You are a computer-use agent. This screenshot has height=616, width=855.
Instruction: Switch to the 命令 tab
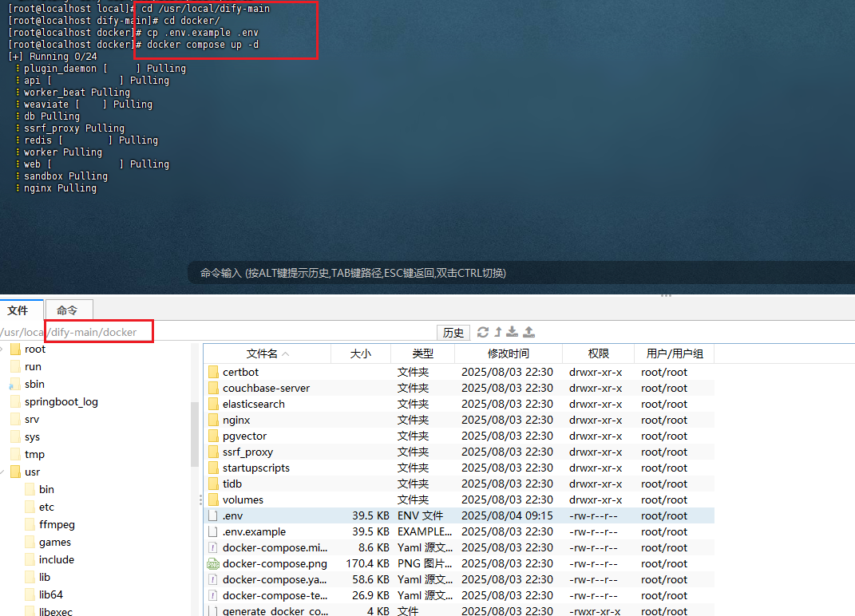(68, 310)
